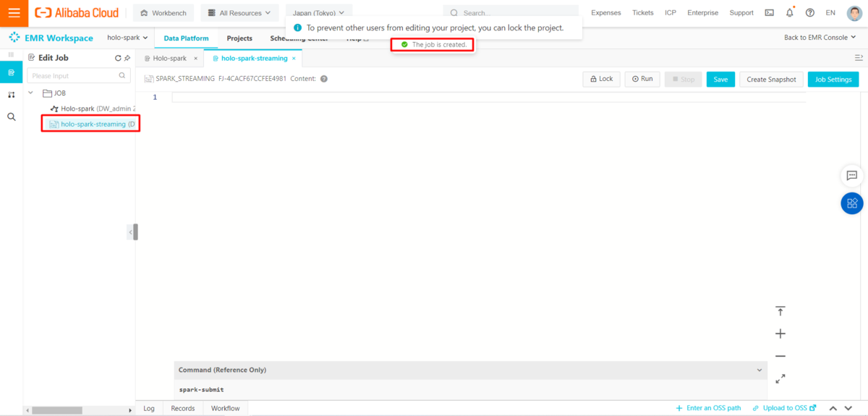Viewport: 868px width, 416px height.
Task: Focus the Please Input job filter field
Action: click(78, 75)
